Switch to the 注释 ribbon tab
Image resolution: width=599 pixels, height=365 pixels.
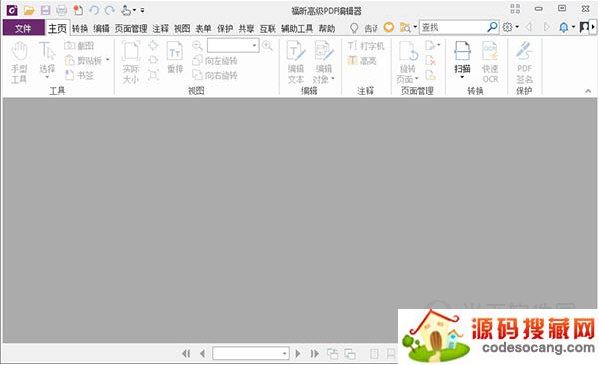[161, 28]
